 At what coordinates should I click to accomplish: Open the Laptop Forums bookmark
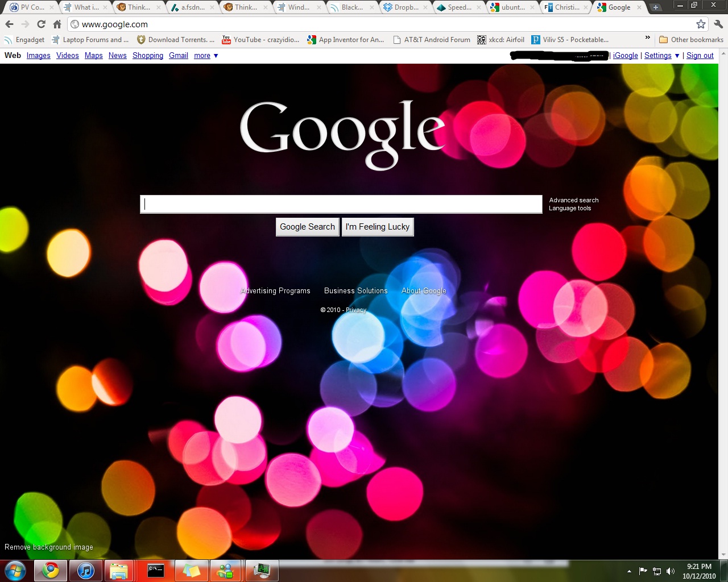[x=90, y=40]
